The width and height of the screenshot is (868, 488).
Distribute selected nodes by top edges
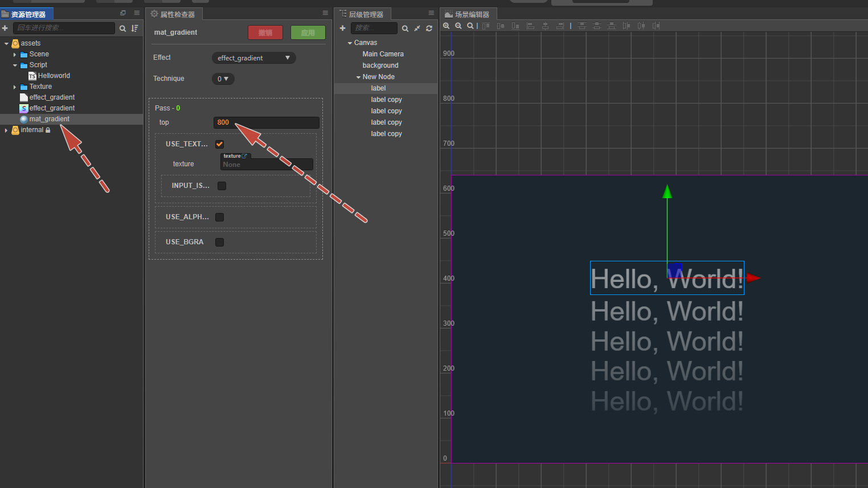click(x=582, y=26)
